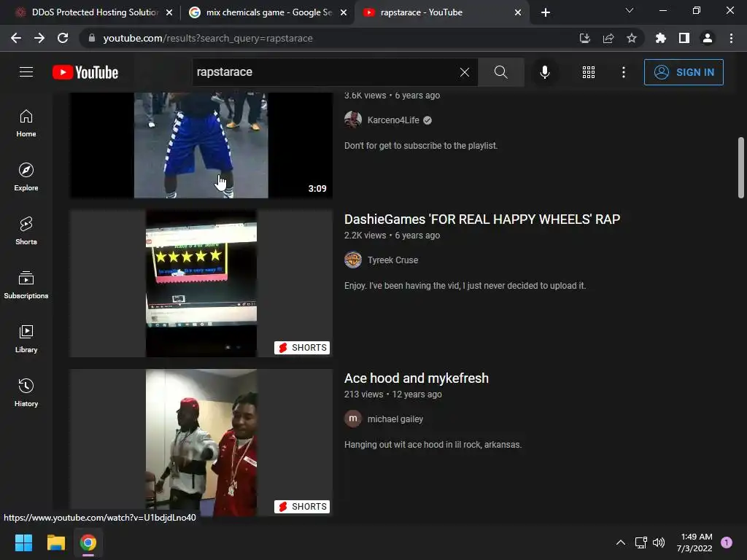747x560 pixels.
Task: Close the rapstarace YouTube tab
Action: 518,12
